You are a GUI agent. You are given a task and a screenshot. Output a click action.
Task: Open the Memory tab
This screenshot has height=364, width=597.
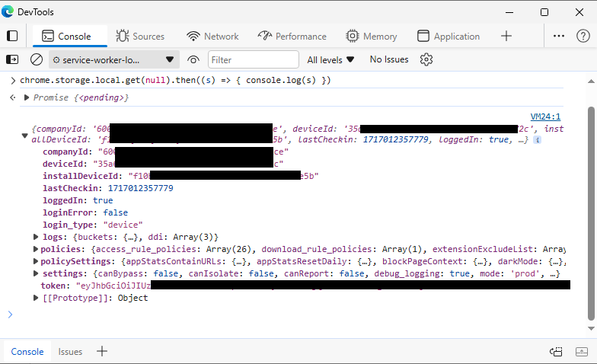tap(372, 37)
